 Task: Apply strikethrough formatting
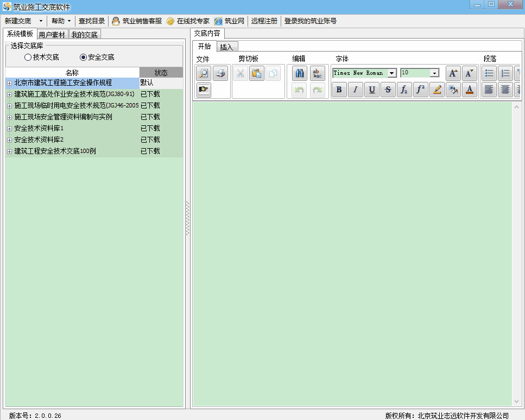coord(388,90)
